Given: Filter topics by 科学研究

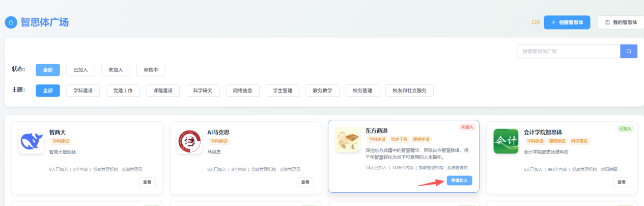Looking at the screenshot, I should (x=203, y=91).
